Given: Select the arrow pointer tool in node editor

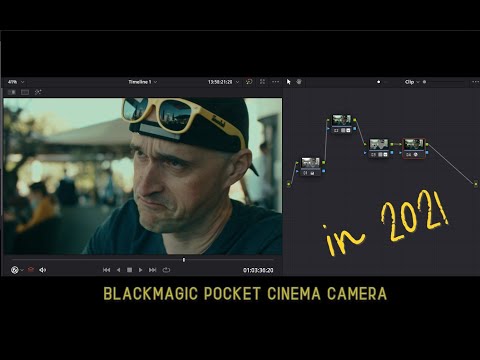Looking at the screenshot, I should (x=289, y=82).
